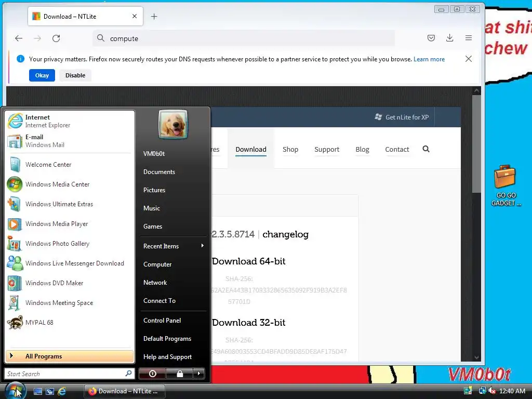This screenshot has width=532, height=399.
Task: Launch Windows Media Center
Action: [x=70, y=184]
